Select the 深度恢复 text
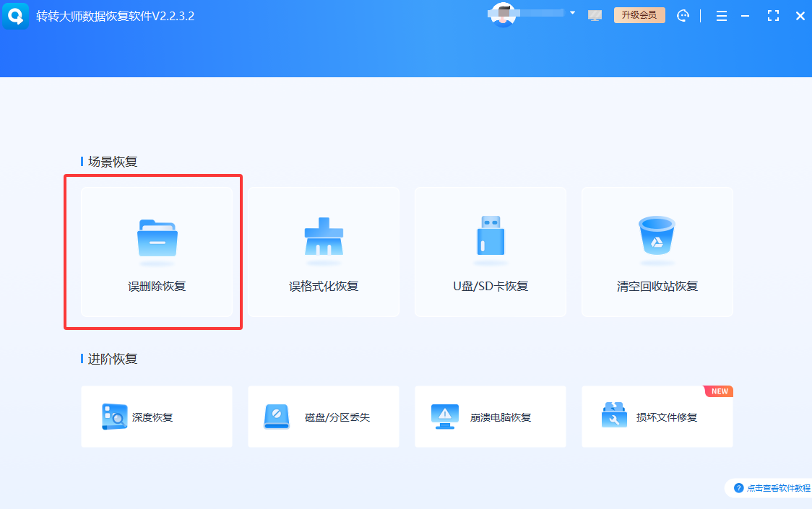 click(152, 417)
